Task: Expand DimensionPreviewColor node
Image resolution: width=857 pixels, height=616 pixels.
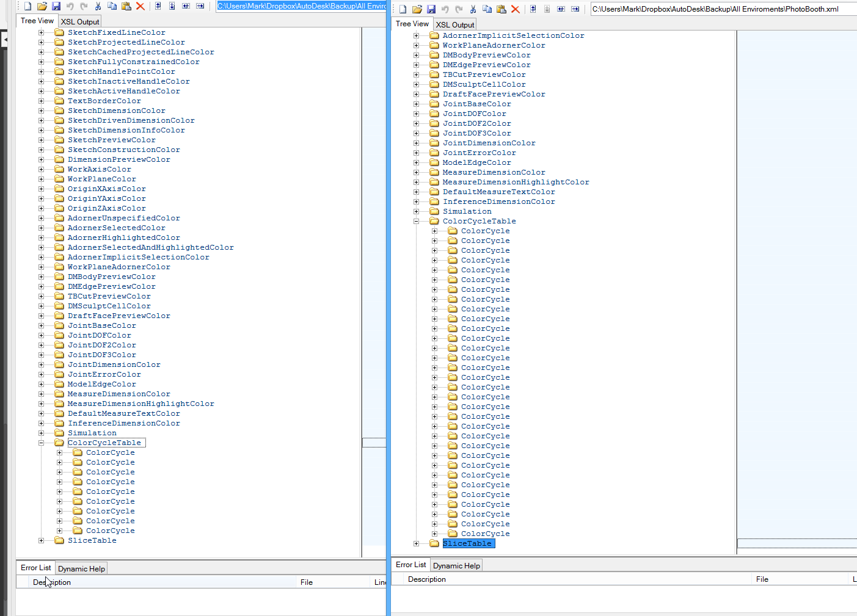Action: pyautogui.click(x=41, y=159)
